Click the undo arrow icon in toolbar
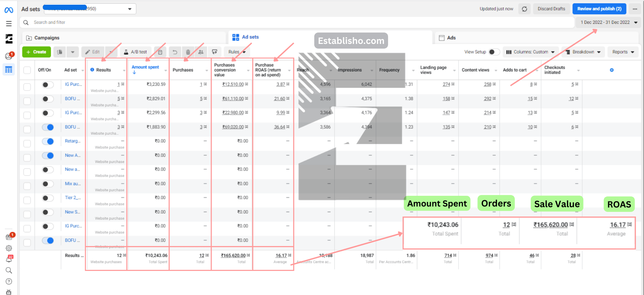Screen dimensions: 644x295 (x=175, y=52)
